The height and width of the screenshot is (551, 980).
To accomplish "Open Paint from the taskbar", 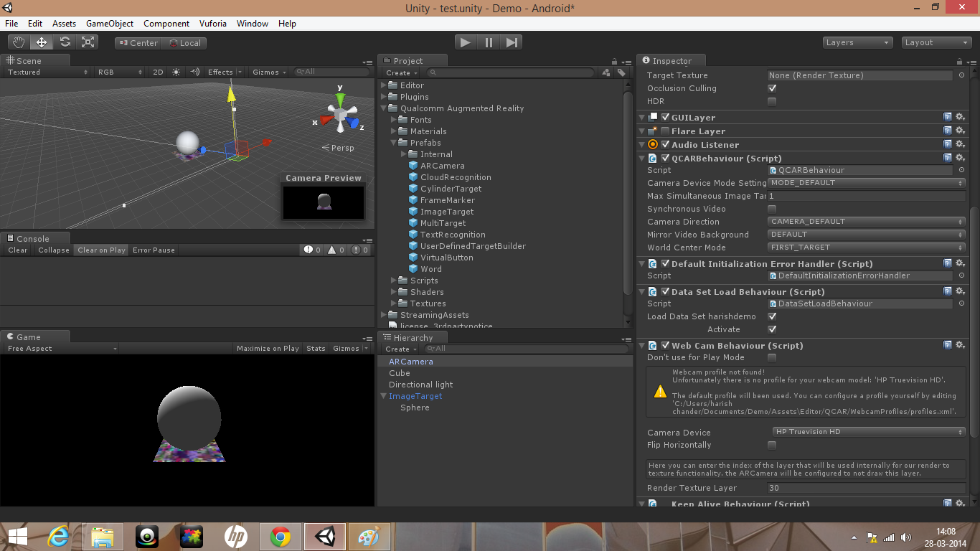I will (x=369, y=537).
